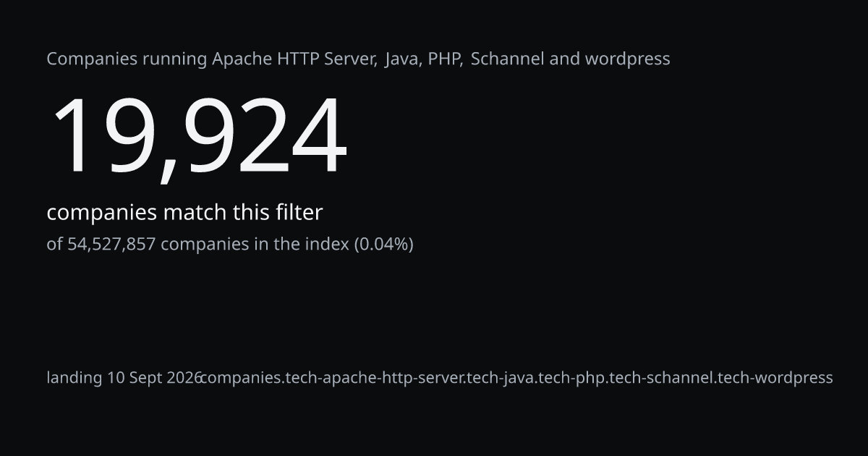Click 'tech-java' segment in the footer path
This screenshot has height=456, width=868.
(503, 378)
